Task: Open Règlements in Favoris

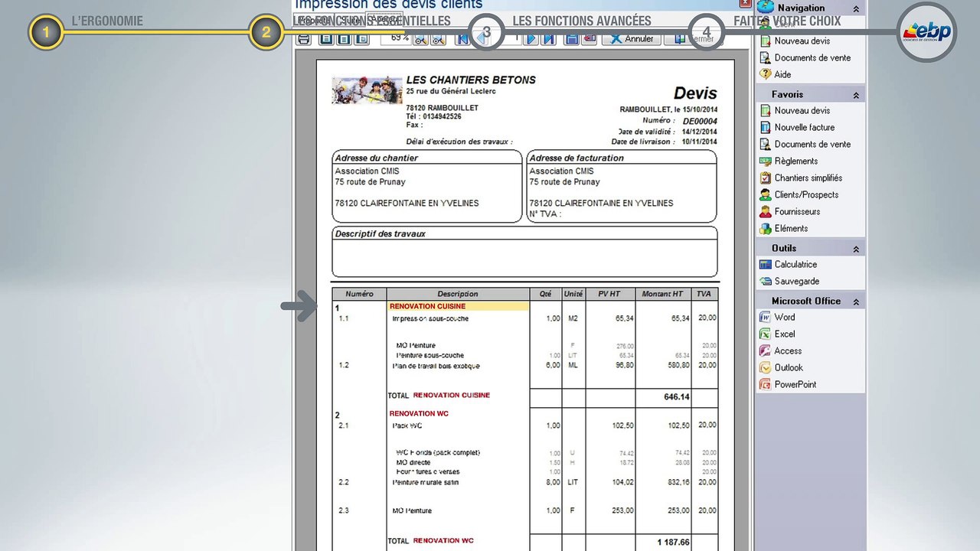Action: [796, 161]
